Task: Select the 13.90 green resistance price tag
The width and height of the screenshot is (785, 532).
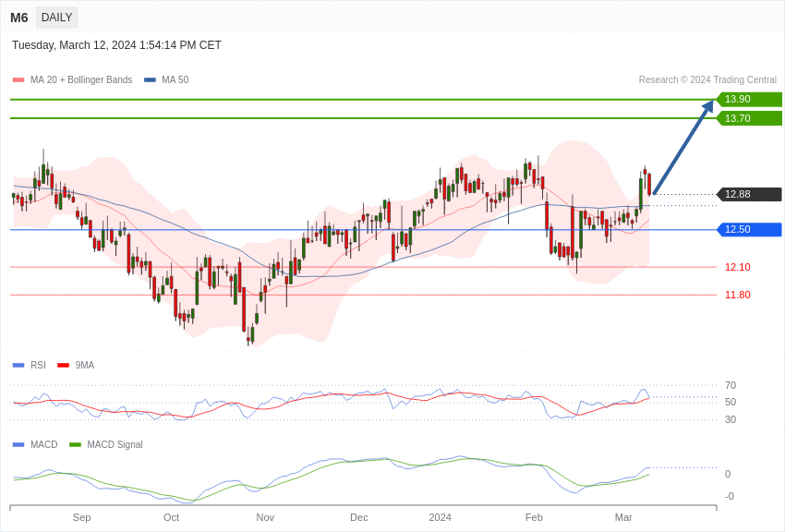Action: [749, 100]
